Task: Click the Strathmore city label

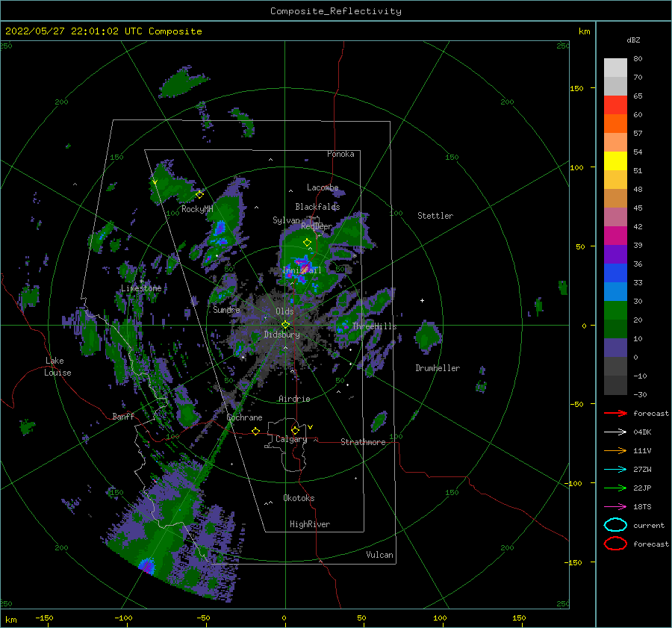Action: pos(363,442)
